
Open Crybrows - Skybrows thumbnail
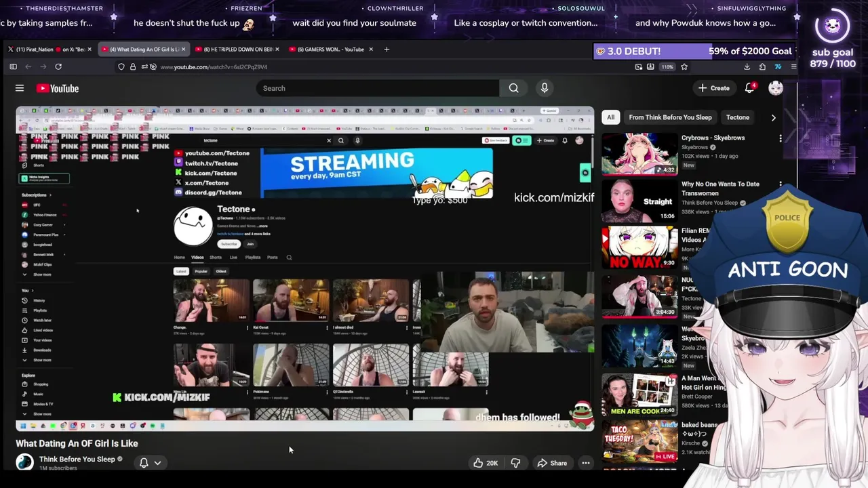pos(639,154)
